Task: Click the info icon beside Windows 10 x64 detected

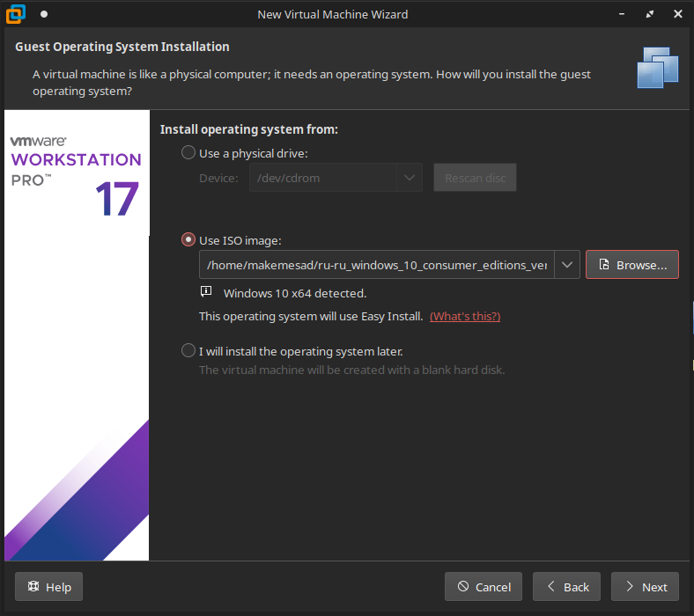Action: 206,292
